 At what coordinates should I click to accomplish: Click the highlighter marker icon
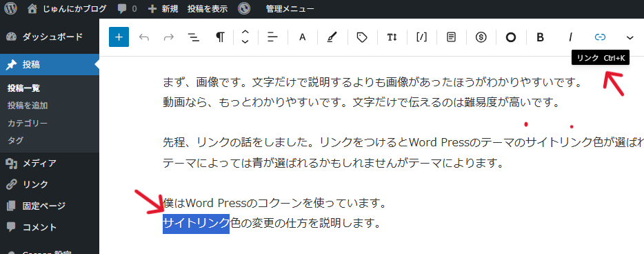click(x=331, y=37)
